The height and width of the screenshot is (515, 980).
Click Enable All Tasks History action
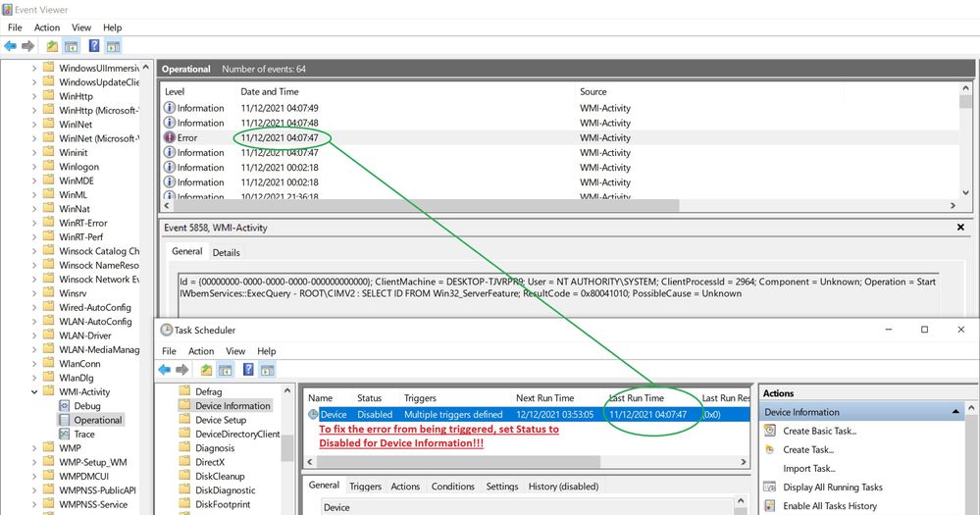pos(829,505)
